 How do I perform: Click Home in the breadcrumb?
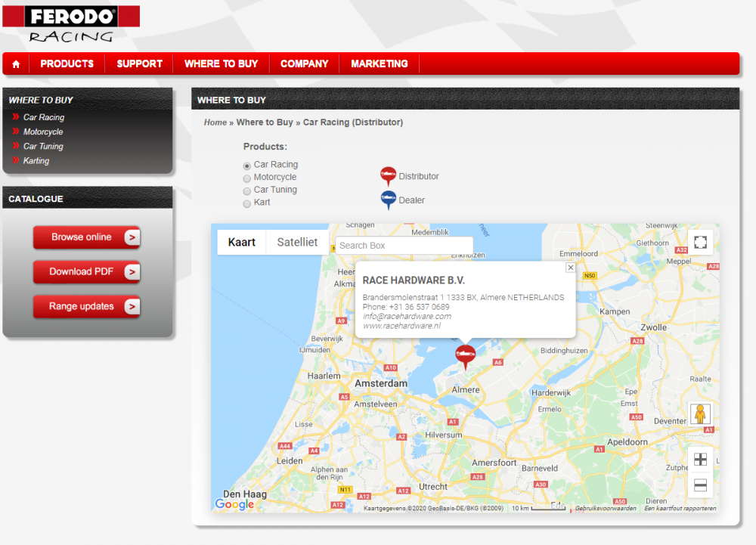215,122
